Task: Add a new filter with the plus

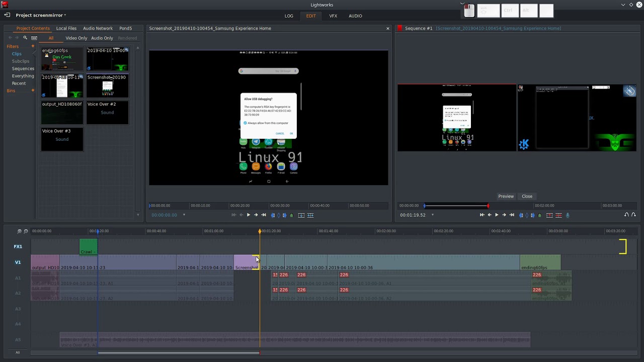Action: (33, 46)
